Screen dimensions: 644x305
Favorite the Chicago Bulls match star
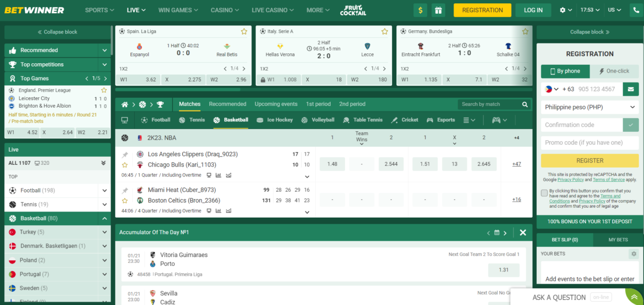(125, 165)
